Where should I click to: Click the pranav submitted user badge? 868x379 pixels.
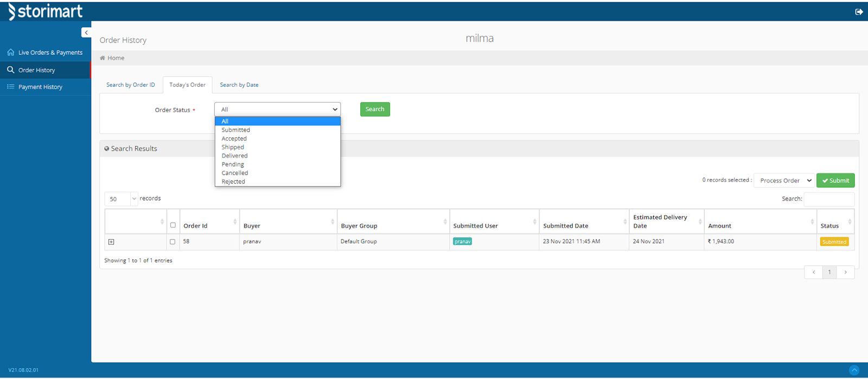tap(463, 242)
